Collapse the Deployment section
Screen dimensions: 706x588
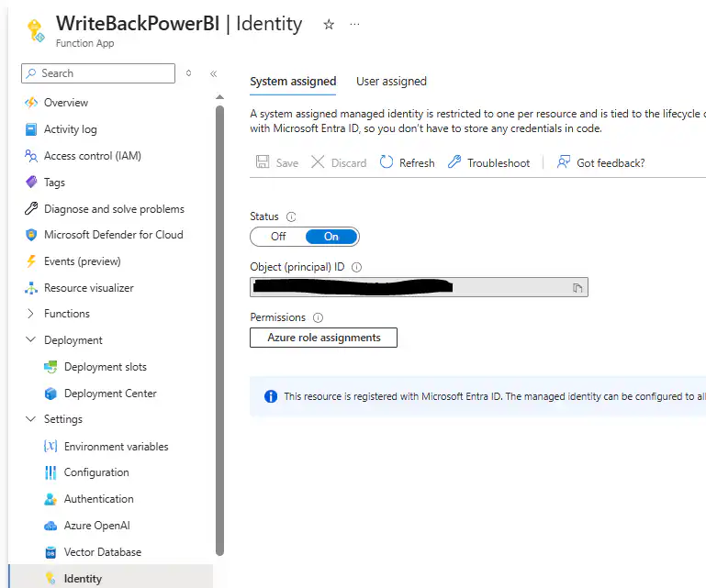pyautogui.click(x=30, y=340)
